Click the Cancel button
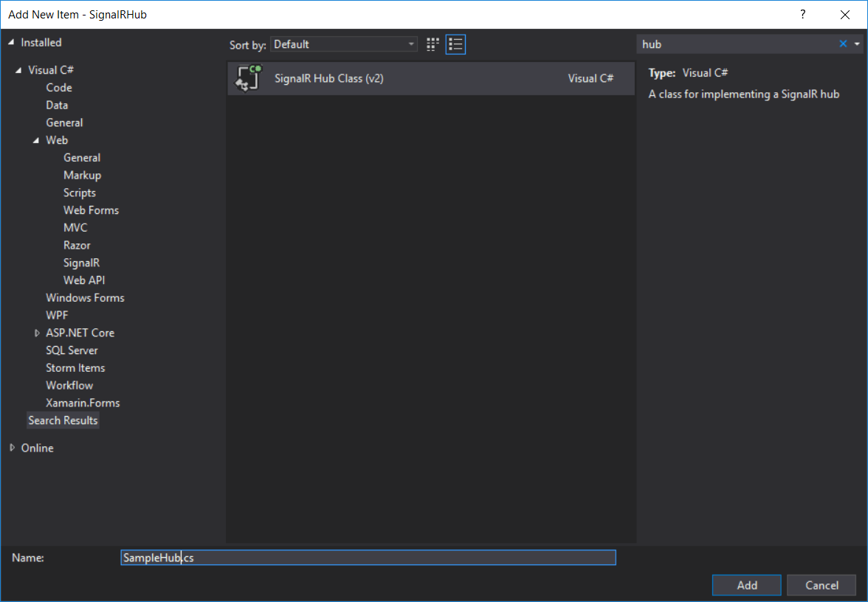The width and height of the screenshot is (868, 602). click(821, 586)
